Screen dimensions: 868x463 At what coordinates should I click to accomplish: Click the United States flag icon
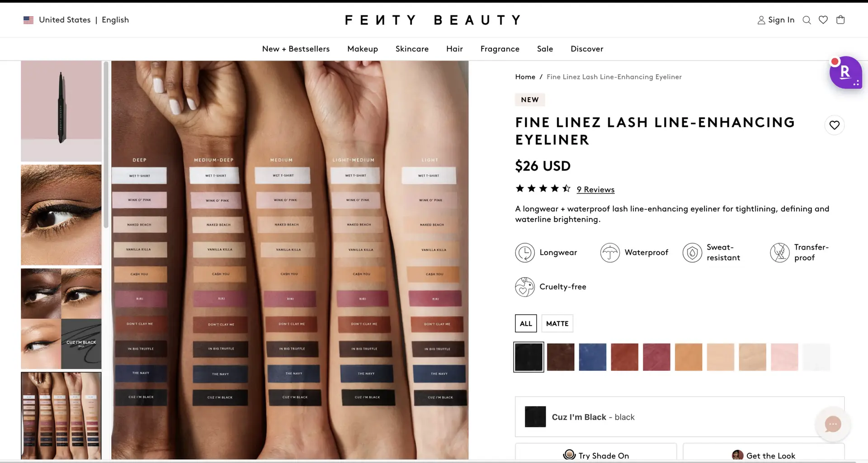(28, 20)
